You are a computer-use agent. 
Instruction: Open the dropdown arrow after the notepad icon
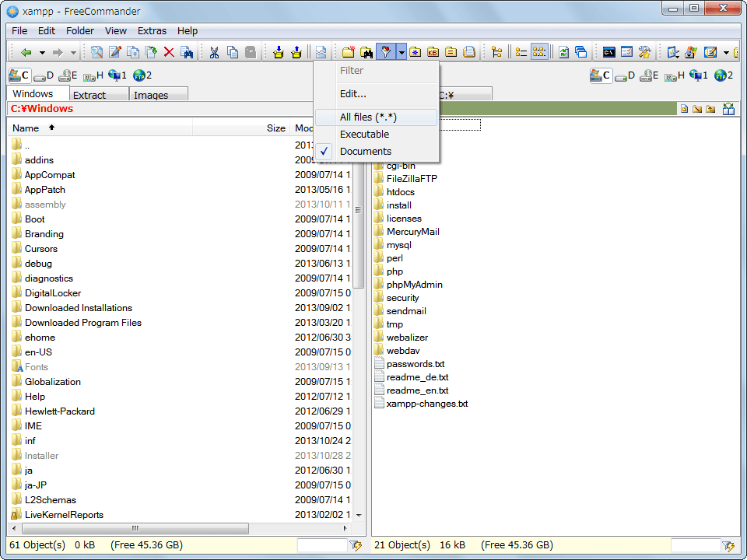pos(726,52)
